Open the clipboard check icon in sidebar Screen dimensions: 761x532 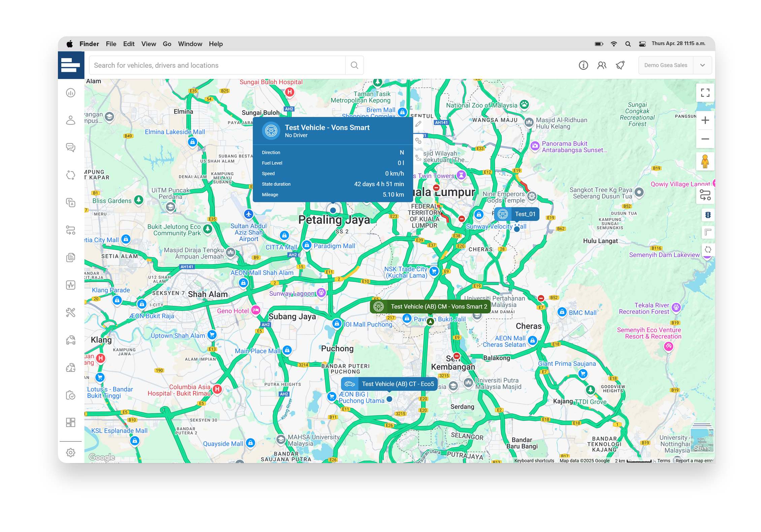coord(71,395)
